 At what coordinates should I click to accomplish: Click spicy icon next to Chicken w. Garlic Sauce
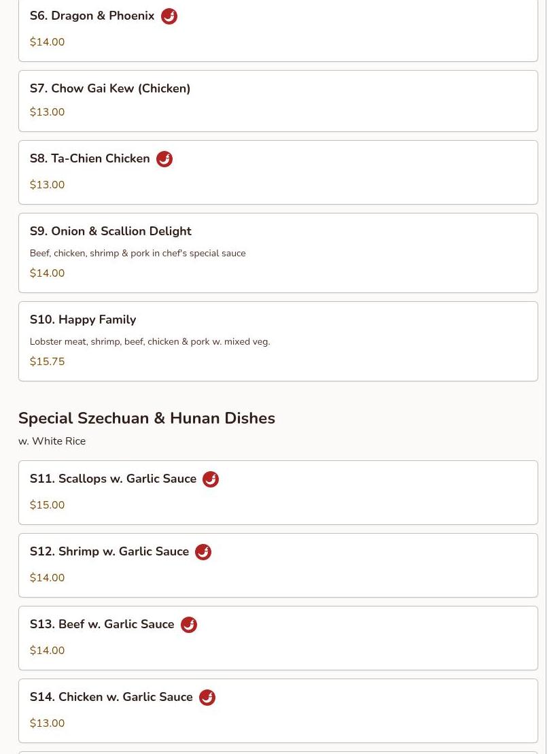click(x=207, y=697)
